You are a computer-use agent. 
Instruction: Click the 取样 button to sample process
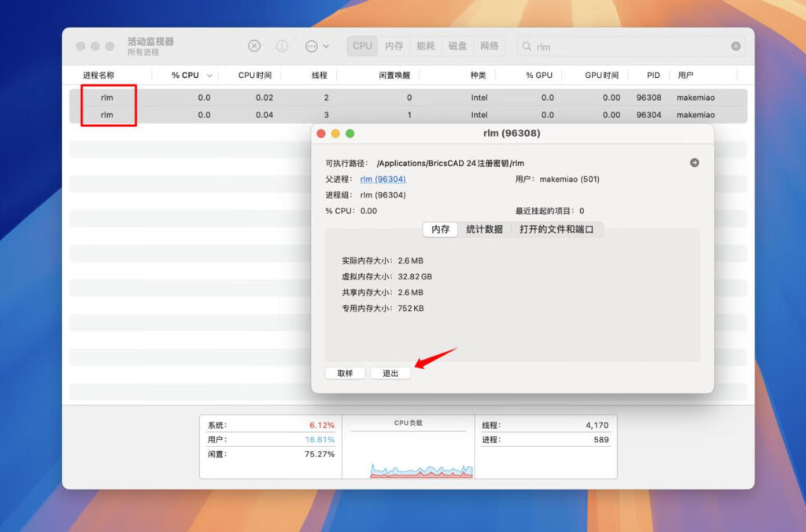345,373
